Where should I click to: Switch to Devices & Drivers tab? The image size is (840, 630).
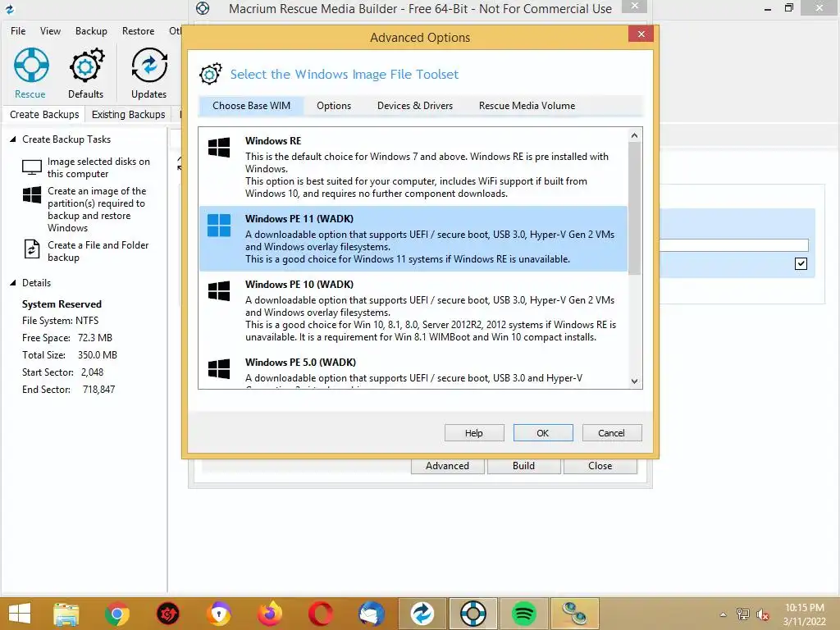(x=415, y=106)
